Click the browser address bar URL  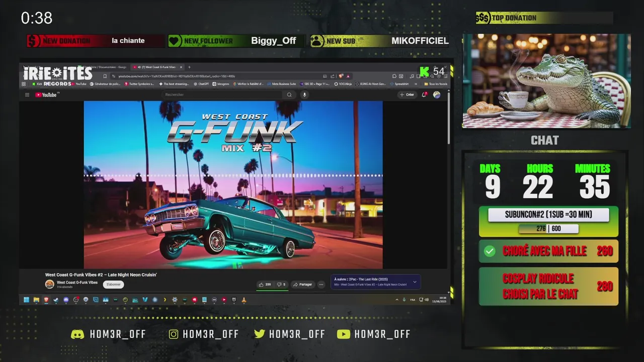[176, 76]
